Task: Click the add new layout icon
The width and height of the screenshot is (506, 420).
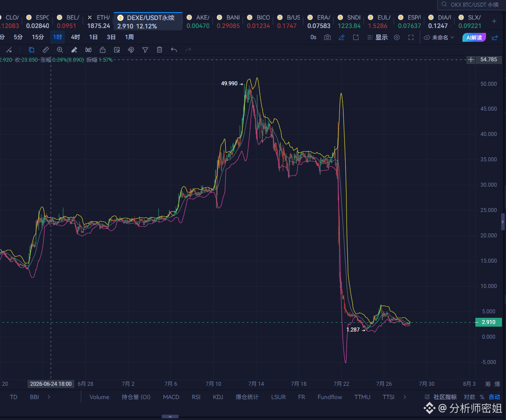Action: (355, 37)
